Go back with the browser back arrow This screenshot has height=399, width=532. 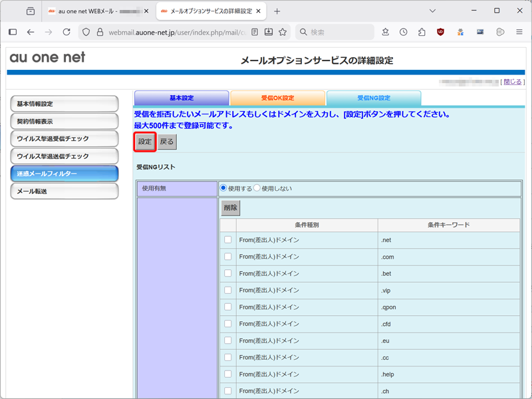click(31, 32)
